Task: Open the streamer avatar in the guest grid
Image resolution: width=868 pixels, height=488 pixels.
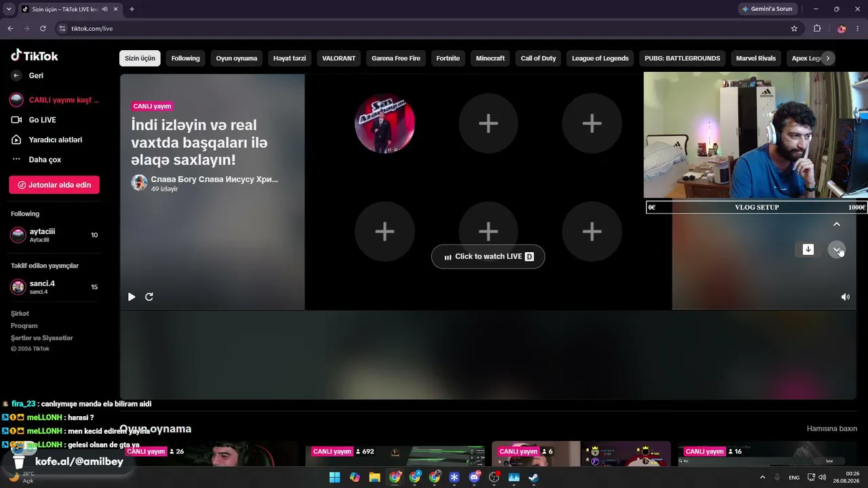Action: click(x=384, y=123)
